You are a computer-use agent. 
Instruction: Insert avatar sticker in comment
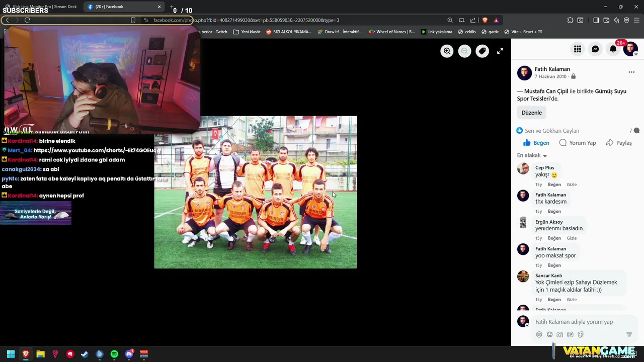click(x=539, y=334)
